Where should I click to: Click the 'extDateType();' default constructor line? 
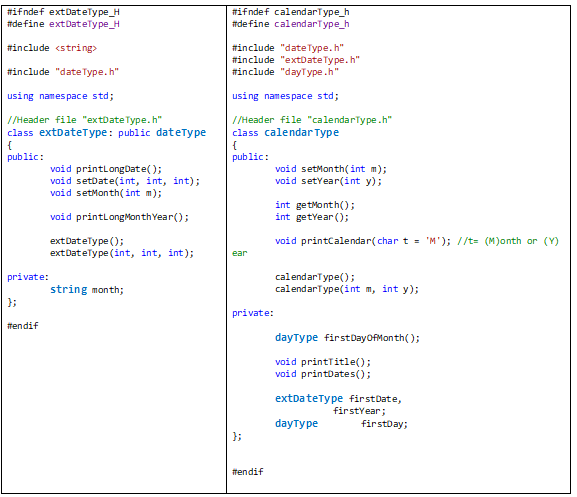87,241
